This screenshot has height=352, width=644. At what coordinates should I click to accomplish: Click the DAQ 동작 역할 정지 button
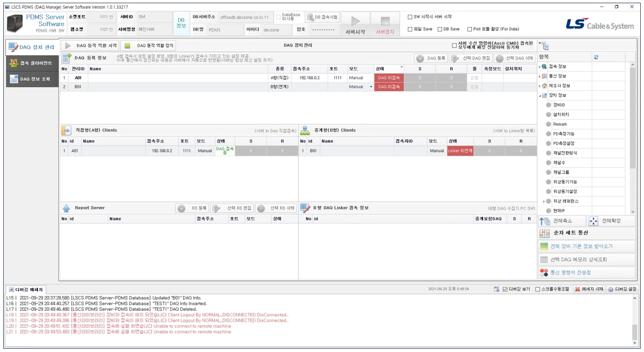click(x=149, y=45)
